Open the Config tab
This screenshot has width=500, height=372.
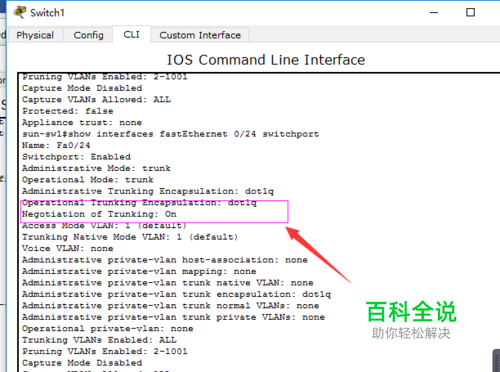(x=88, y=35)
